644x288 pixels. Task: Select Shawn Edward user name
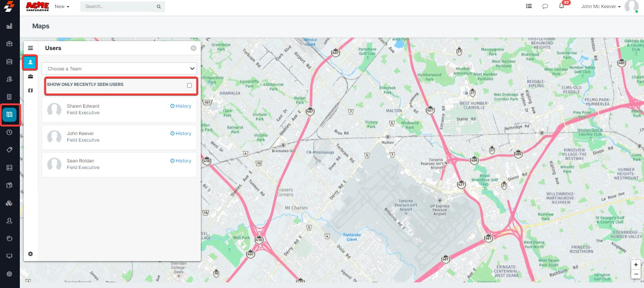pyautogui.click(x=83, y=106)
